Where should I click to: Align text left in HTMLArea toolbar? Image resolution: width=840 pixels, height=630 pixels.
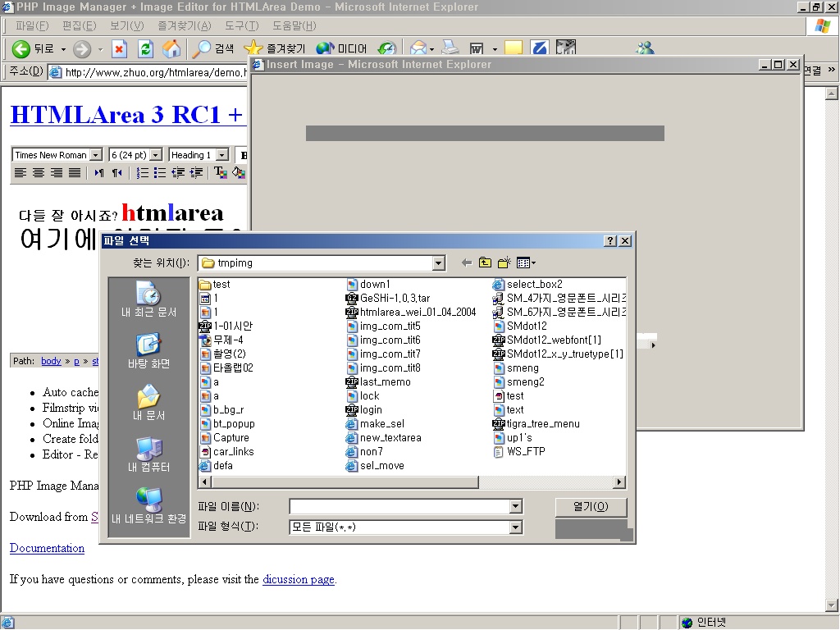coord(20,172)
